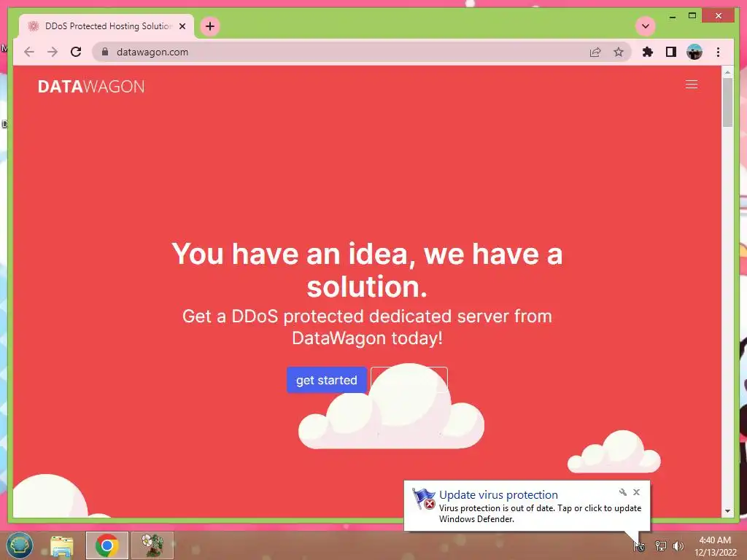Open the Chrome profile avatar
This screenshot has height=560, width=747.
tap(694, 52)
